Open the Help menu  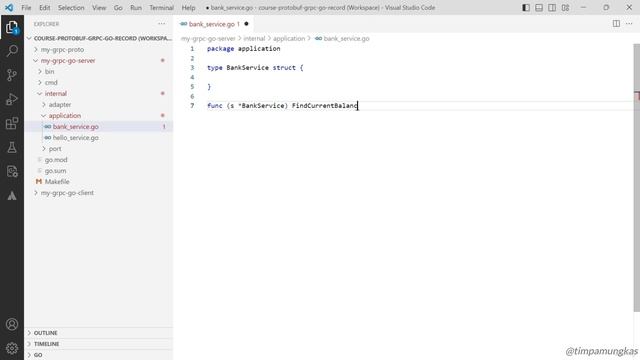click(188, 7)
